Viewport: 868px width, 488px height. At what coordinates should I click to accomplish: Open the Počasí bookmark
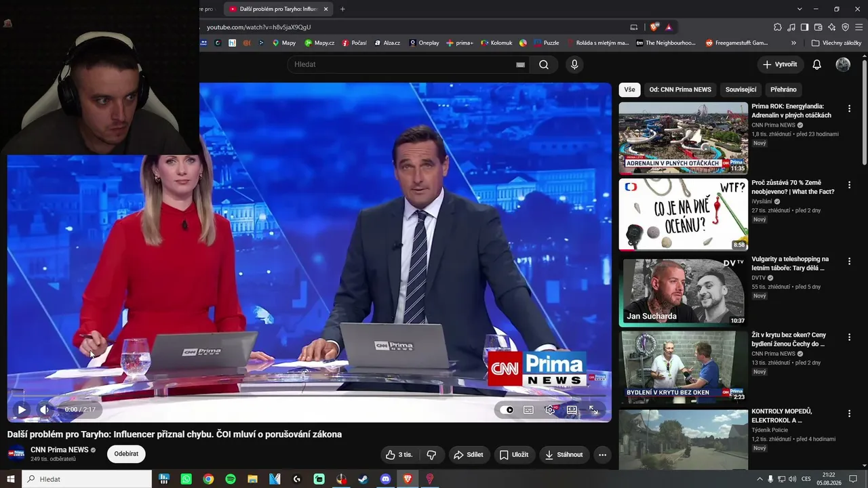point(355,43)
